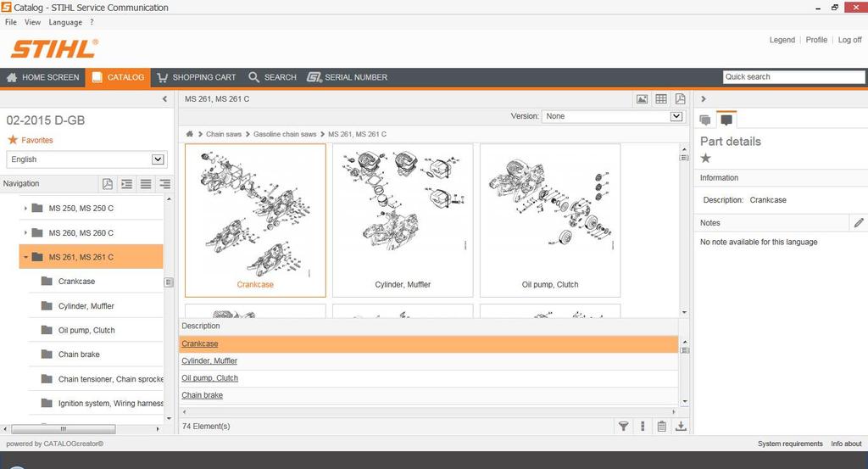868x469 pixels.
Task: Click System requirements link
Action: 790,444
